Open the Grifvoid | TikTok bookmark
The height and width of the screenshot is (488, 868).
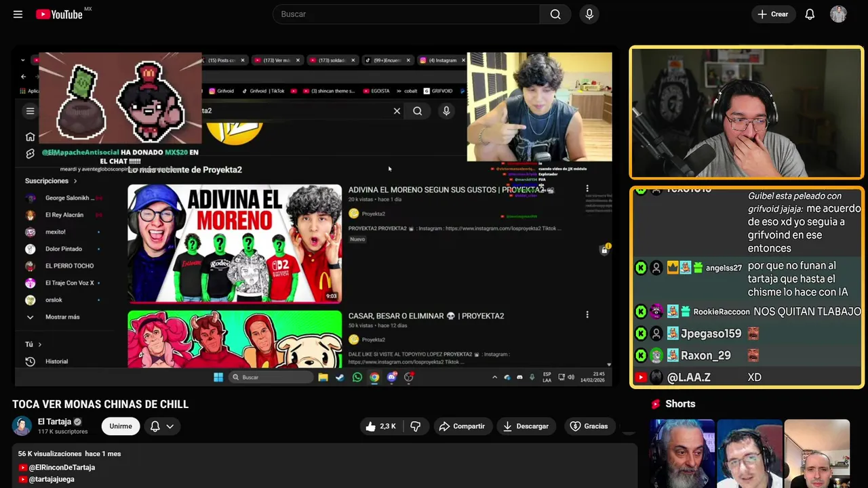pyautogui.click(x=262, y=91)
